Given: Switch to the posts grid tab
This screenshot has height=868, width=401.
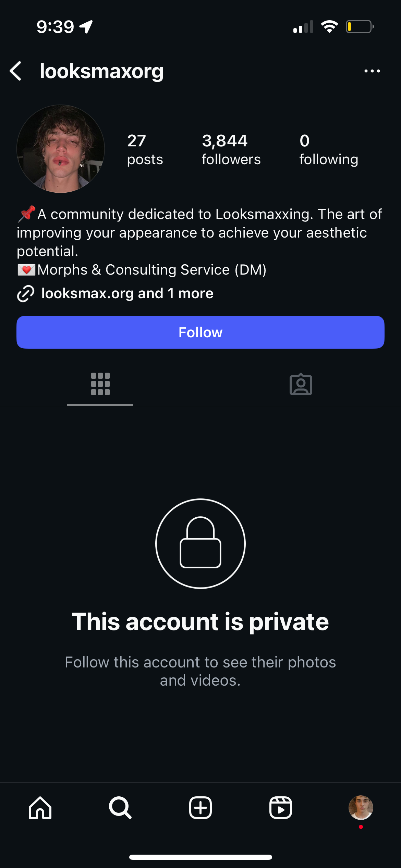Looking at the screenshot, I should pos(100,384).
